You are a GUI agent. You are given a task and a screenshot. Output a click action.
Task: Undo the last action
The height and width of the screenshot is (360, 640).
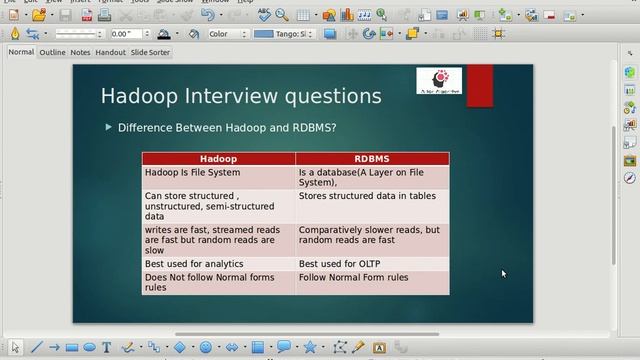[208, 15]
